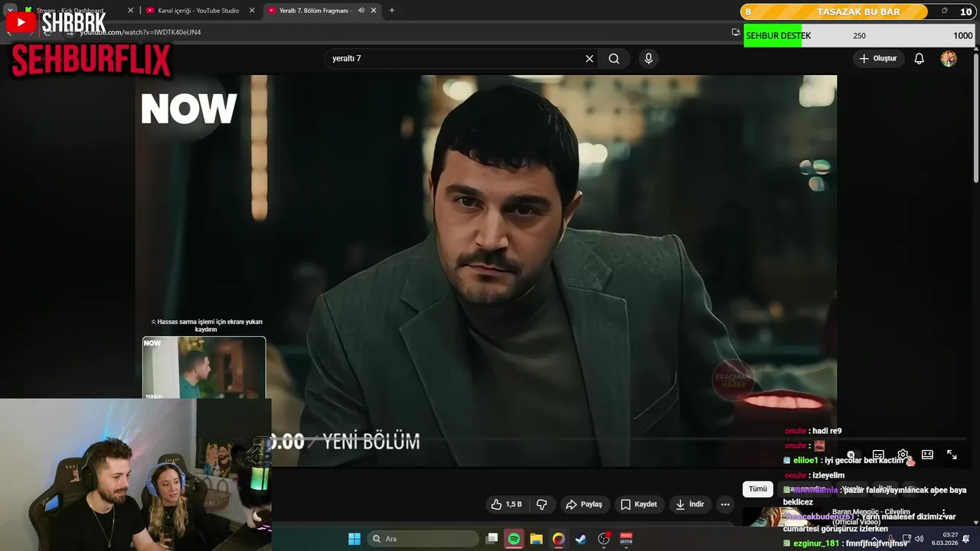Screen dimensions: 980x551
Task: Open the Voicemeeter taskbar icon
Action: coord(626,539)
